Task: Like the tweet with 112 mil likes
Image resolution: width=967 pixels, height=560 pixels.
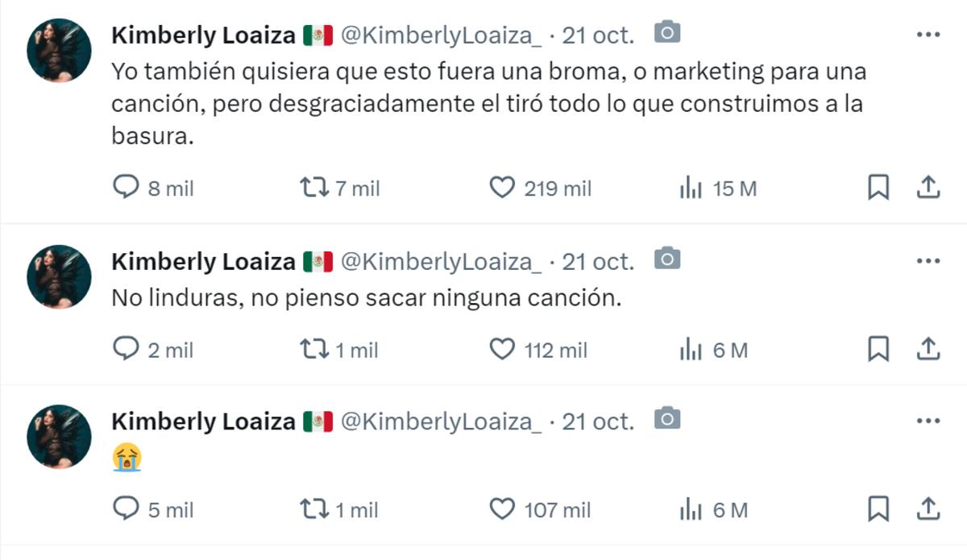Action: 502,350
